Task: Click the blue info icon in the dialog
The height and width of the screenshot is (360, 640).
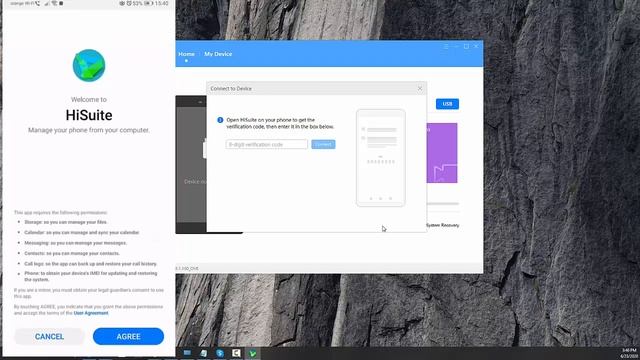Action: [x=220, y=120]
